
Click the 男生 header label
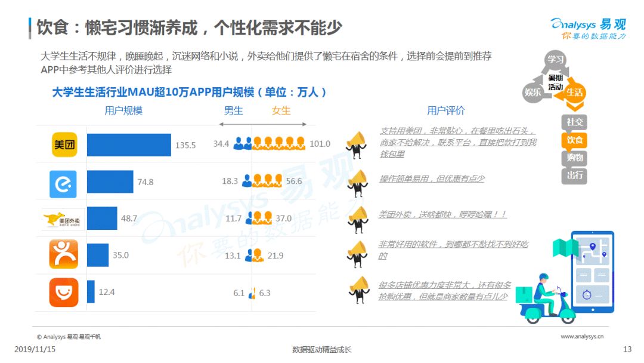click(x=233, y=110)
